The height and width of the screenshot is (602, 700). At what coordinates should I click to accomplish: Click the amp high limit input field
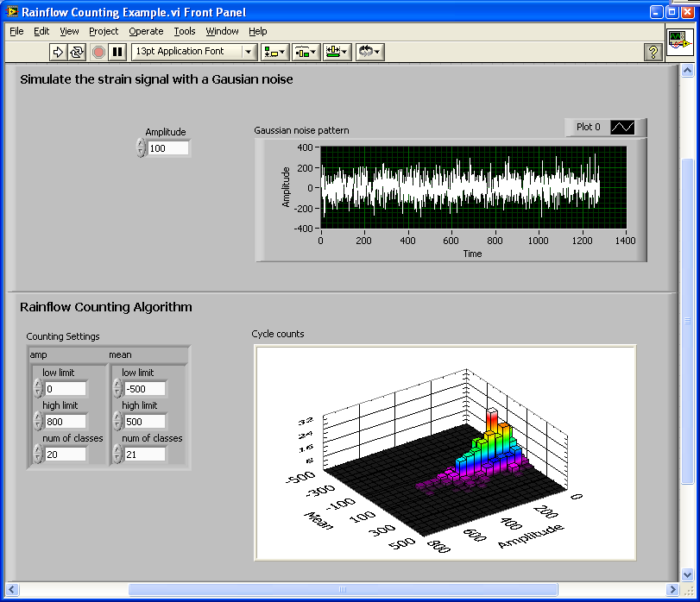66,422
